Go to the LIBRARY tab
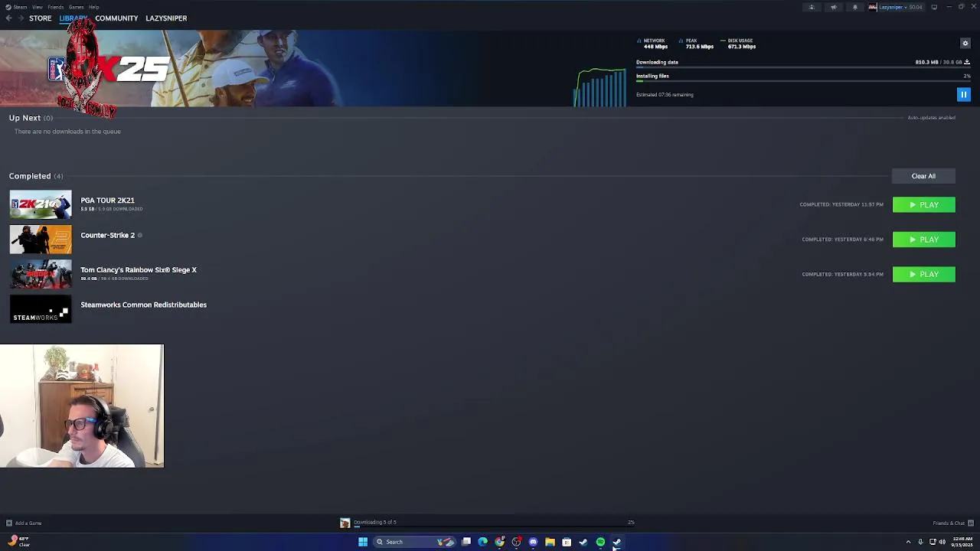 coord(73,18)
